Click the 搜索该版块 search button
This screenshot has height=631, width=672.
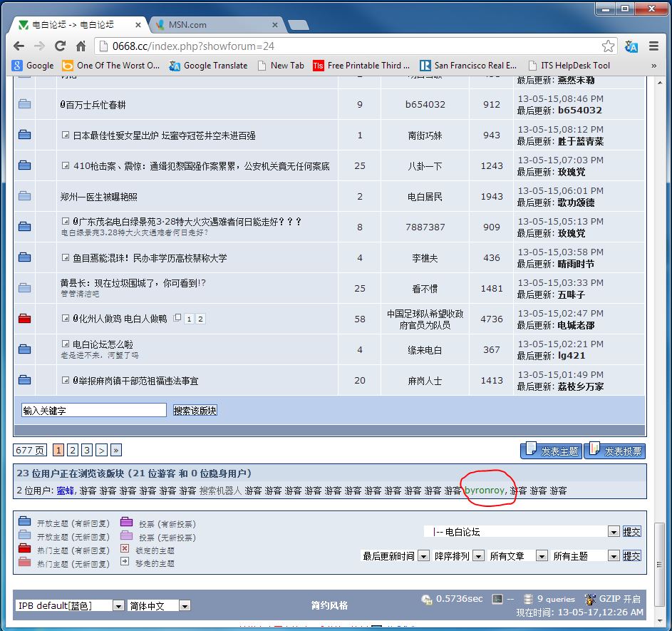tap(195, 411)
